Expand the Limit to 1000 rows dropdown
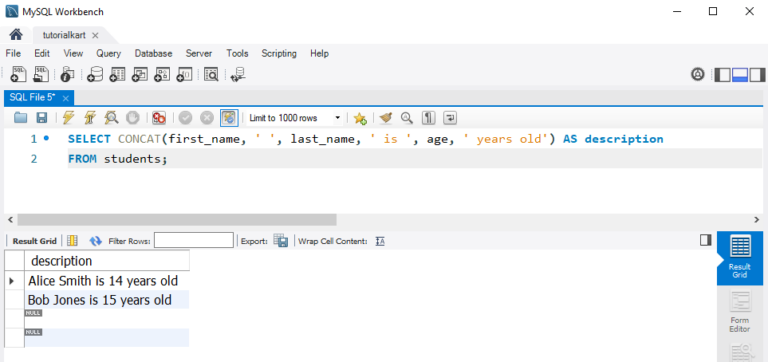The image size is (768, 362). click(x=294, y=118)
